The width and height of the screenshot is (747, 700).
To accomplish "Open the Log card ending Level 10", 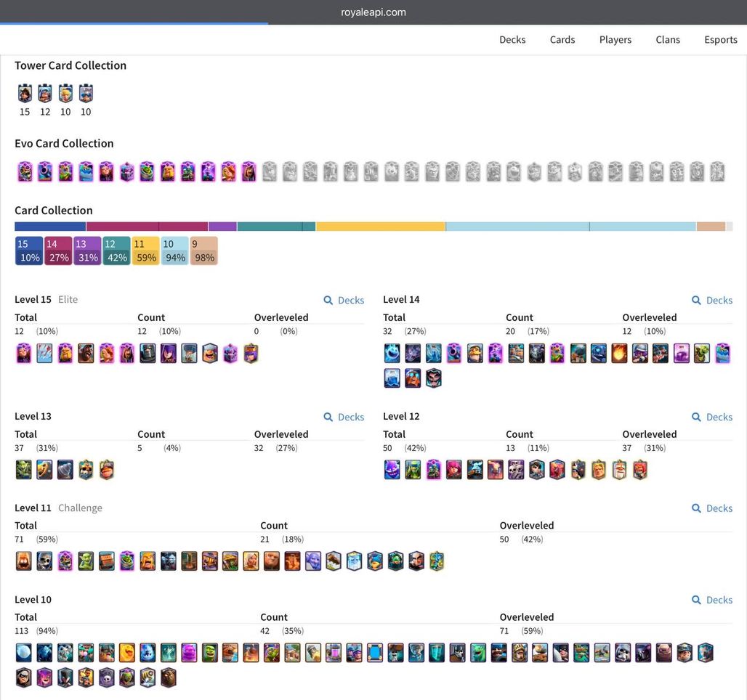I will click(x=168, y=677).
